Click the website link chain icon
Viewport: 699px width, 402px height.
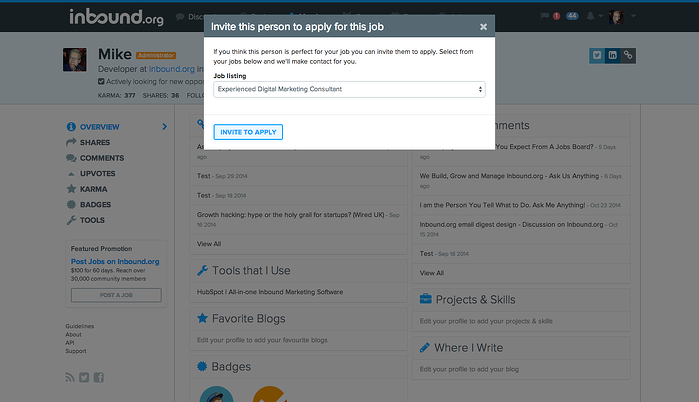tap(628, 55)
